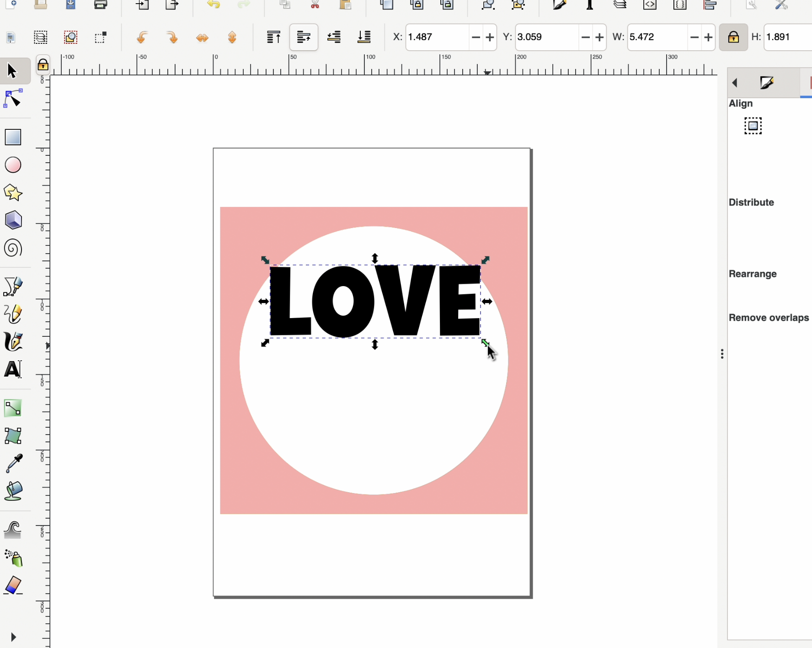
Task: Click the W width field
Action: pos(657,37)
